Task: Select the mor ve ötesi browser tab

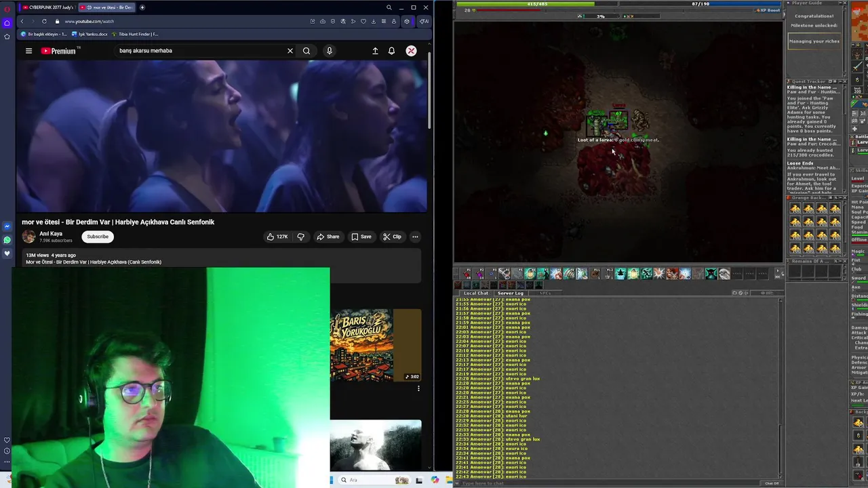Action: pos(107,7)
